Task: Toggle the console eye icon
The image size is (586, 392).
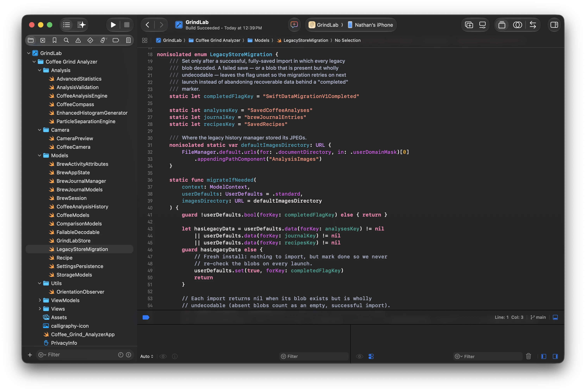Action: click(x=359, y=356)
